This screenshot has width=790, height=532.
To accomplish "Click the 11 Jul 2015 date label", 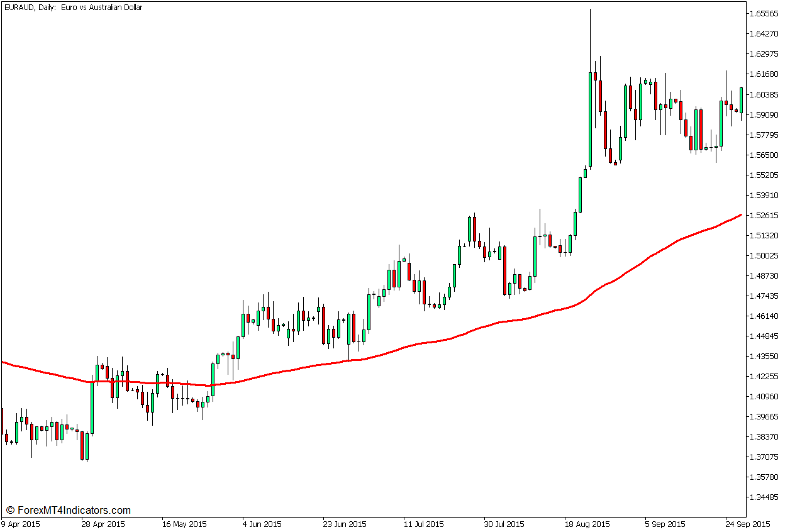I will (425, 524).
